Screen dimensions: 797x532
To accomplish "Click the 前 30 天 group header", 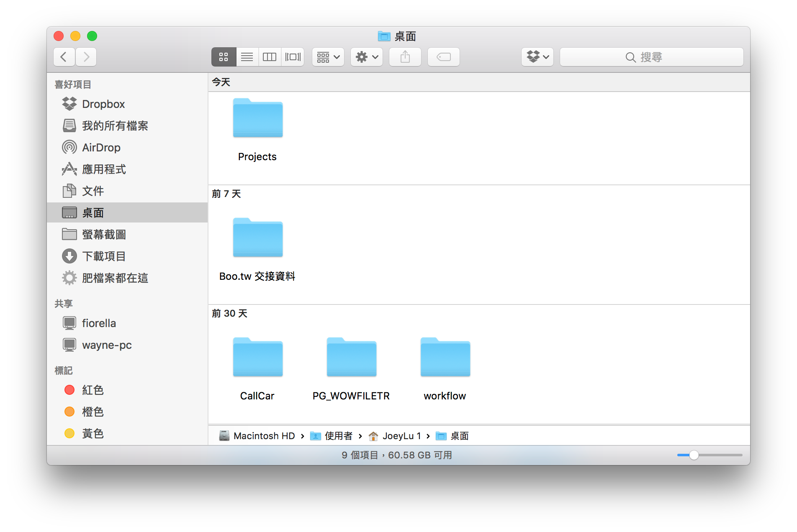I will [229, 313].
